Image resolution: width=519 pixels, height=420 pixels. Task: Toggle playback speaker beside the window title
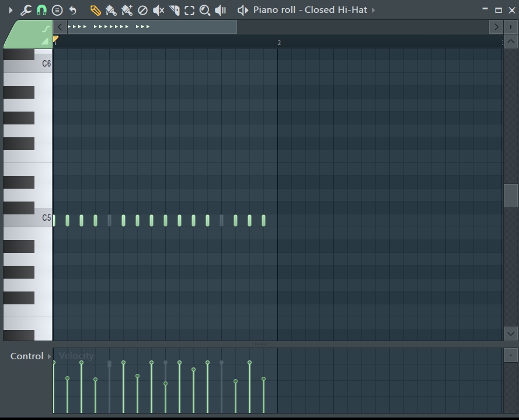coord(242,10)
